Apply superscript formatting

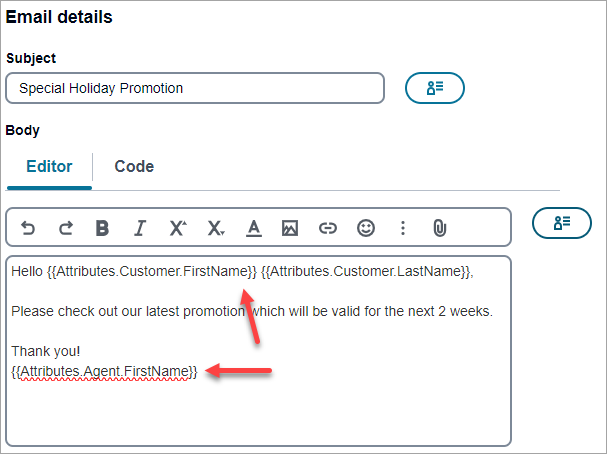tap(177, 228)
